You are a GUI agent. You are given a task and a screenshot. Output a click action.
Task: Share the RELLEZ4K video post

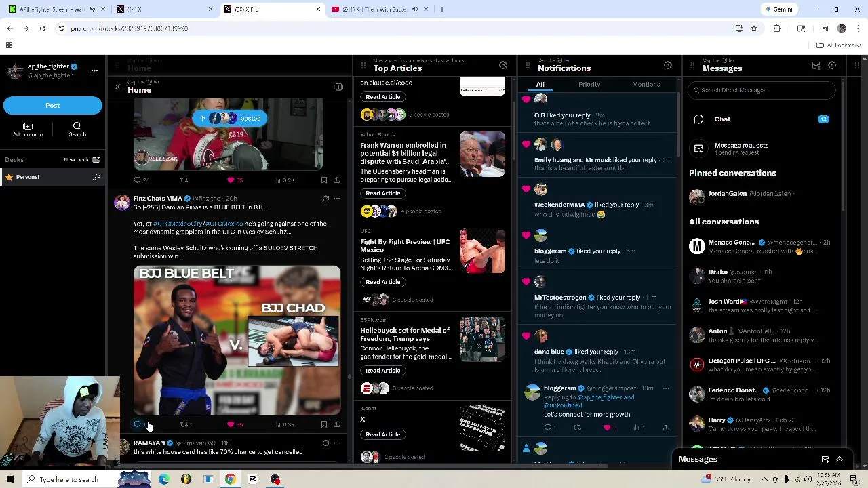point(336,180)
